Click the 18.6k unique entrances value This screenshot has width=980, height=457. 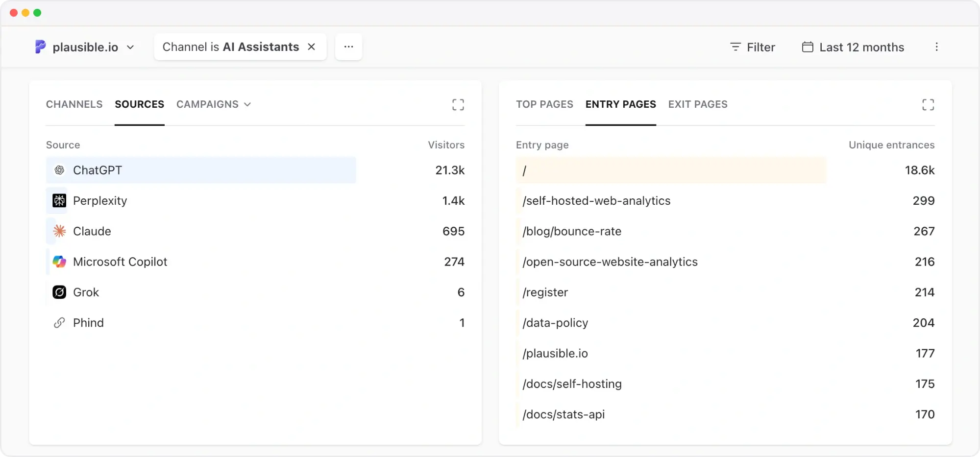920,170
